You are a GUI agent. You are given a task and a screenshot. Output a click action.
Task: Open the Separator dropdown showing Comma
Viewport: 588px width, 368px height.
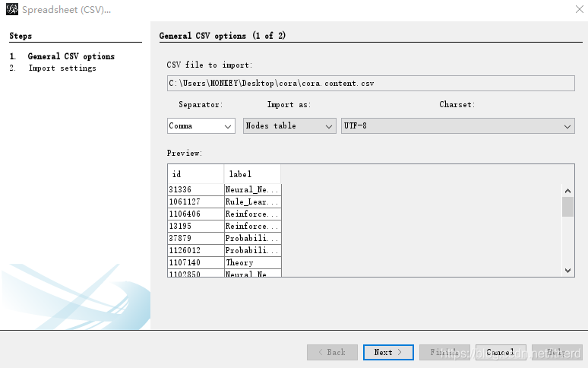(x=201, y=126)
